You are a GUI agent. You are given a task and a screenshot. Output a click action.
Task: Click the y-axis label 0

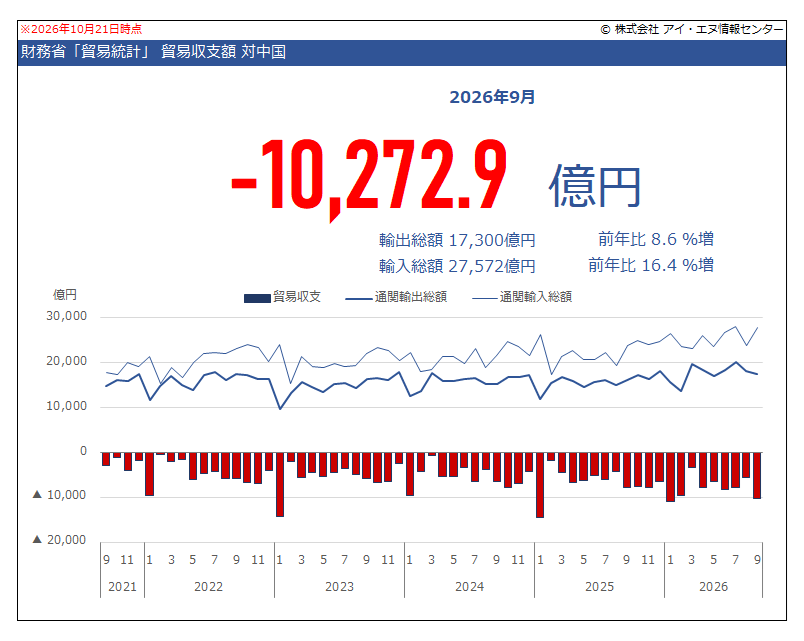(x=84, y=451)
